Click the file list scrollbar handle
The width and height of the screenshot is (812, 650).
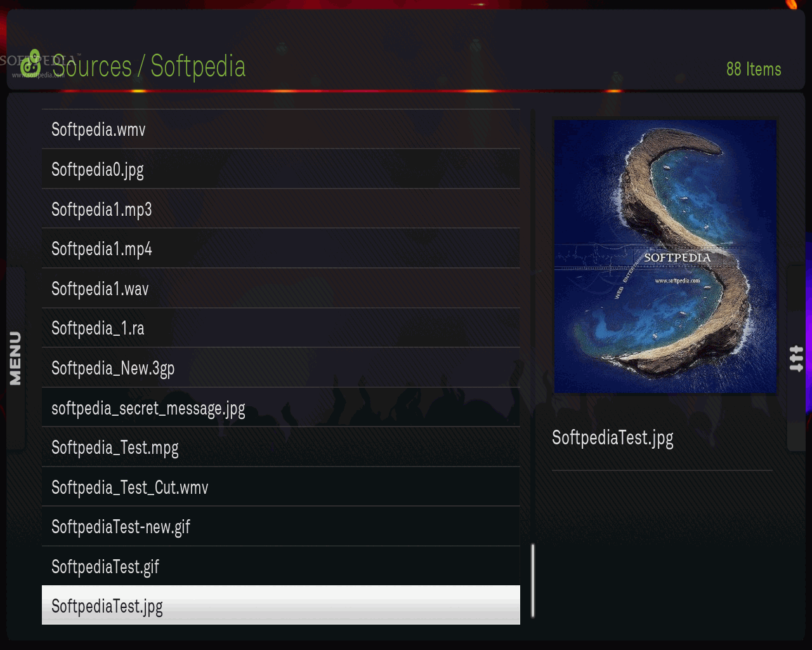click(x=533, y=580)
